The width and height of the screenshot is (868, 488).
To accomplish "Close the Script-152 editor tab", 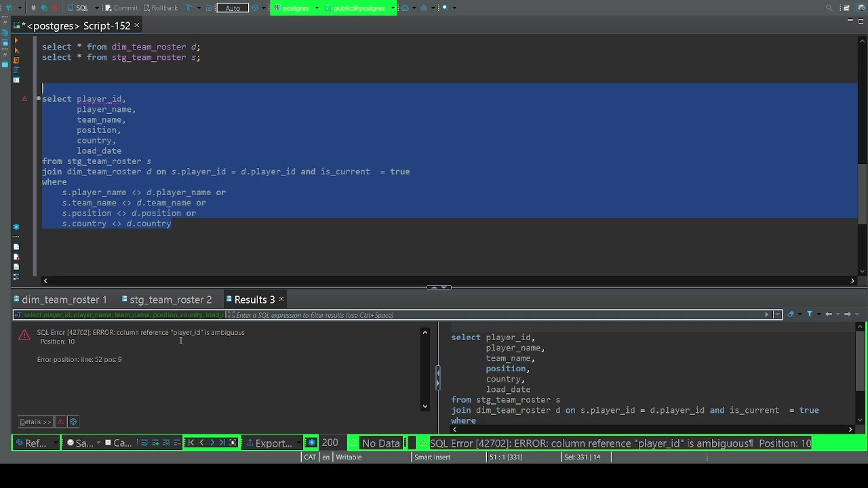I will pyautogui.click(x=136, y=25).
